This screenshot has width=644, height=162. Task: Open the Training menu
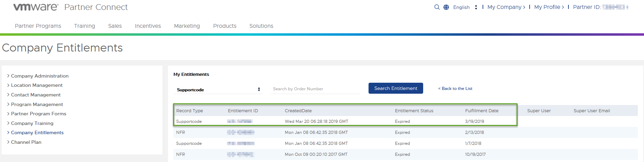click(84, 26)
